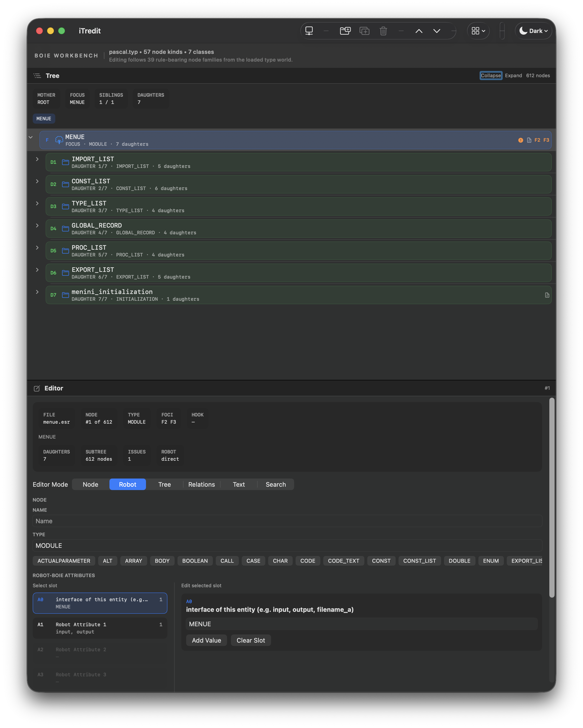Click the trash icon in the toolbar
This screenshot has height=728, width=583.
(383, 31)
